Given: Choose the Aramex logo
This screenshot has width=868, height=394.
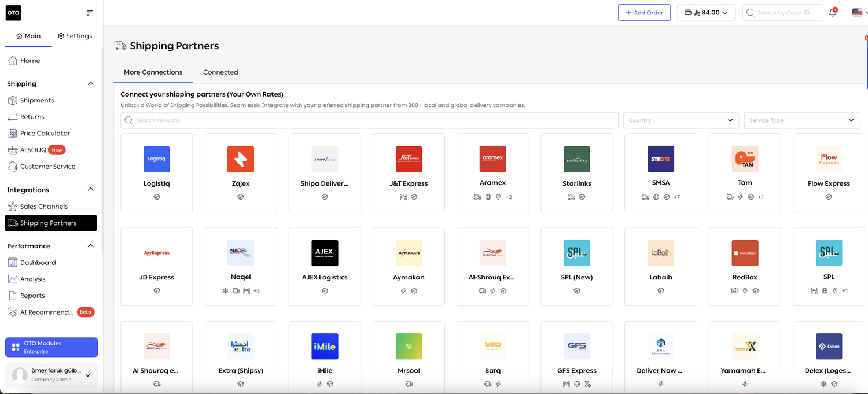Looking at the screenshot, I should coord(493,159).
